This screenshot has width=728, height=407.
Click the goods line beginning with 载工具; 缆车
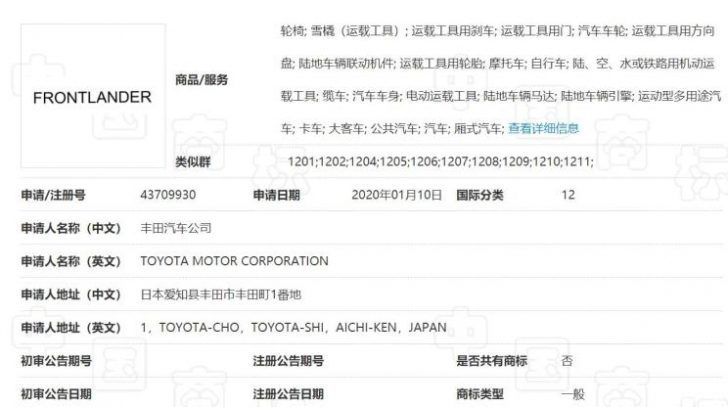pos(500,96)
